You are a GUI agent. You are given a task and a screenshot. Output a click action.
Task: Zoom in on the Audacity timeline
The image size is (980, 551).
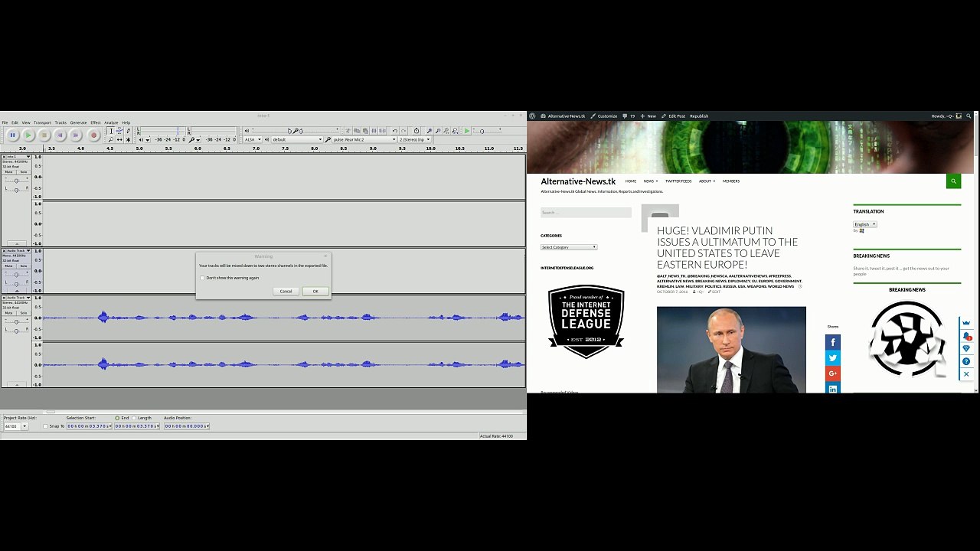click(x=429, y=131)
